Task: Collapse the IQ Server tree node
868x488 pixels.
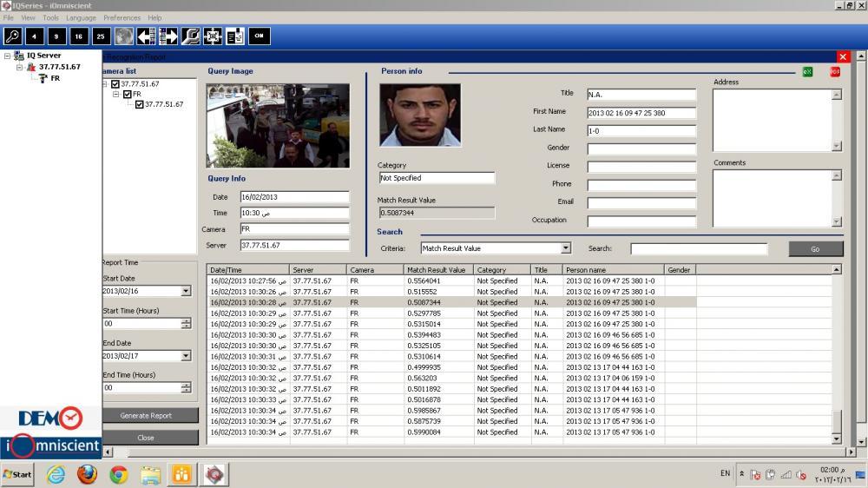Action: coord(8,56)
